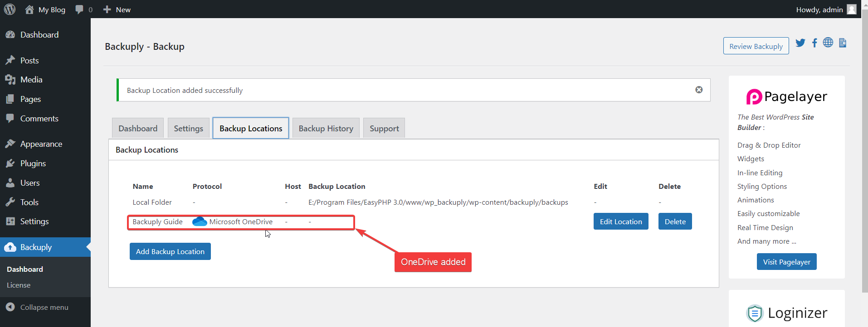
Task: Click Posts pin icon in sidebar
Action: (x=10, y=60)
